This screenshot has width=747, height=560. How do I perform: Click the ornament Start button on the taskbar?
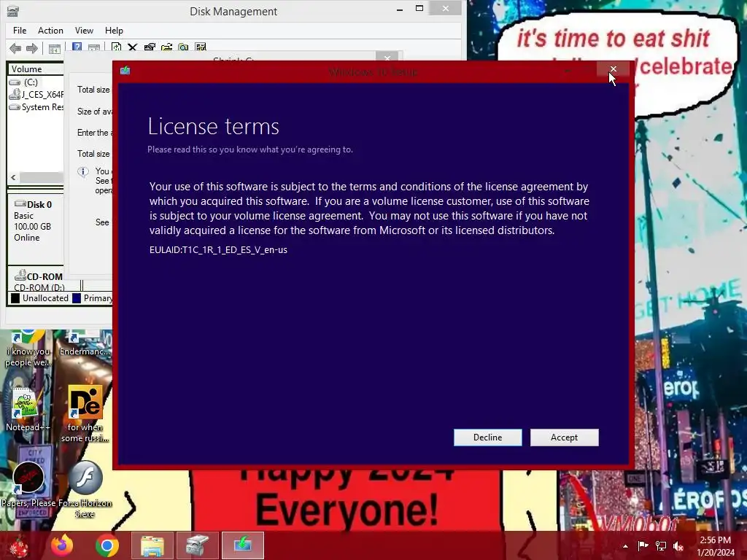(18, 546)
